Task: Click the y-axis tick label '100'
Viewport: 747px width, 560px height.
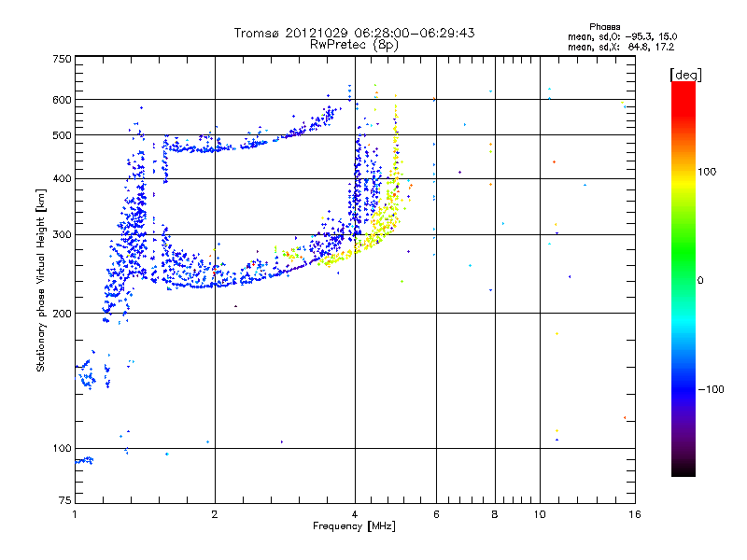Action: [x=63, y=449]
